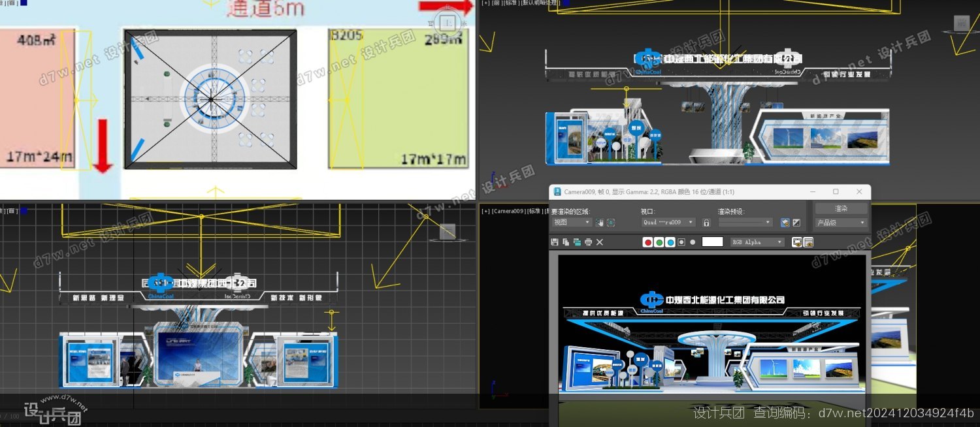980x427 pixels.
Task: Close the Camera009 render window
Action: 859,191
